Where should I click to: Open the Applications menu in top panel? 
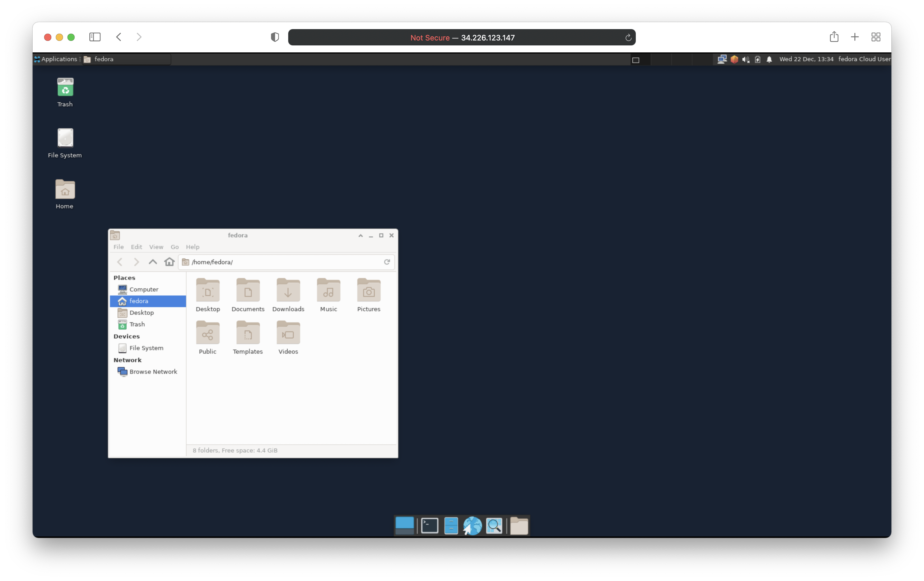(56, 59)
